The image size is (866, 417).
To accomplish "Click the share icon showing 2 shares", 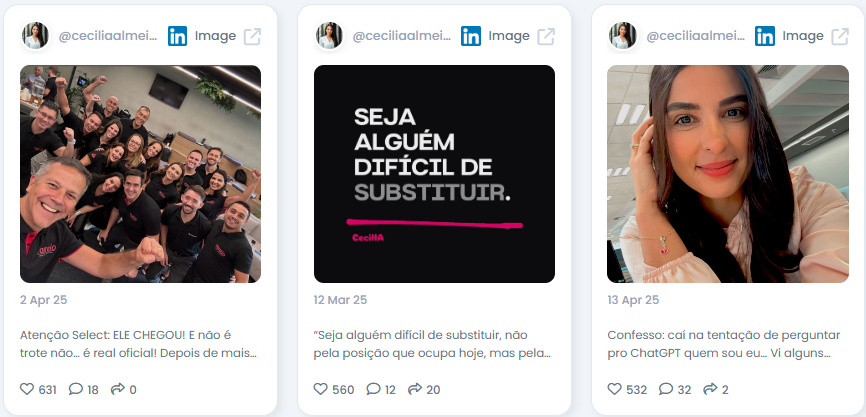I will point(710,389).
